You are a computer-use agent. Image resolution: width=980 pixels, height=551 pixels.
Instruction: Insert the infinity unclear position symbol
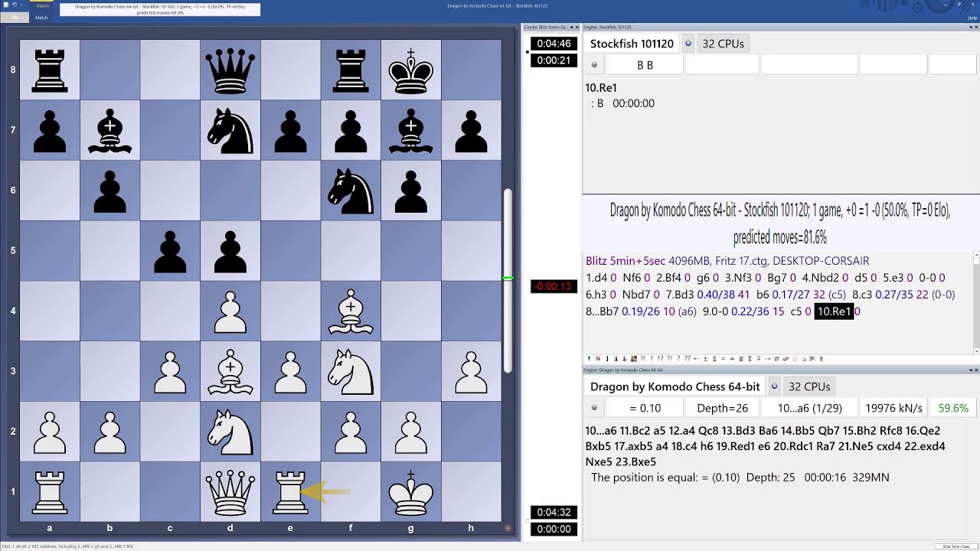(x=732, y=358)
